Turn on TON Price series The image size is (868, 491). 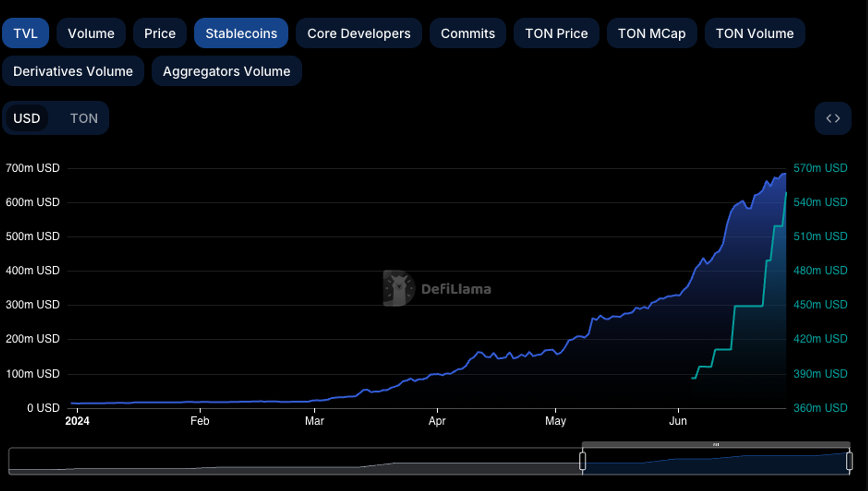[556, 33]
